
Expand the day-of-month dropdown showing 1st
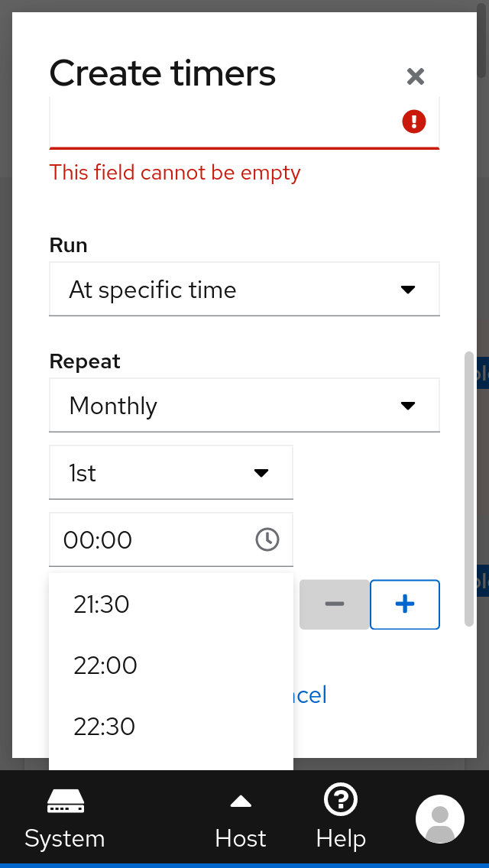tap(170, 472)
